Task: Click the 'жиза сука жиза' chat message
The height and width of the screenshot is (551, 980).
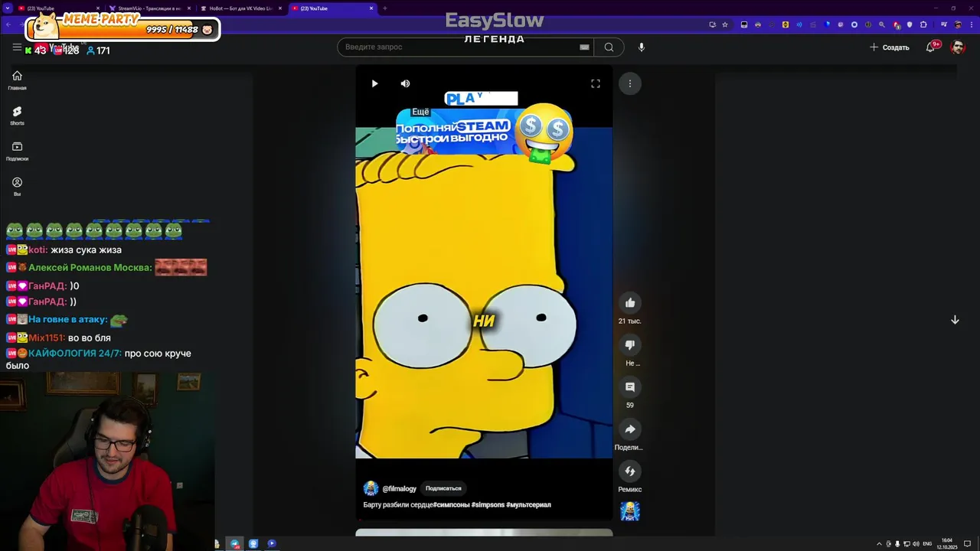Action: coord(86,249)
